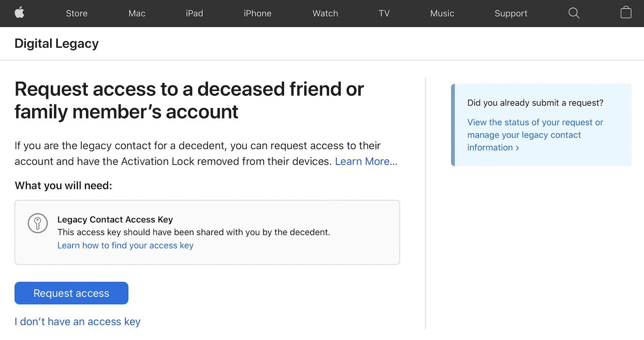Open search with the magnifying glass icon
This screenshot has width=644, height=340.
tap(574, 13)
